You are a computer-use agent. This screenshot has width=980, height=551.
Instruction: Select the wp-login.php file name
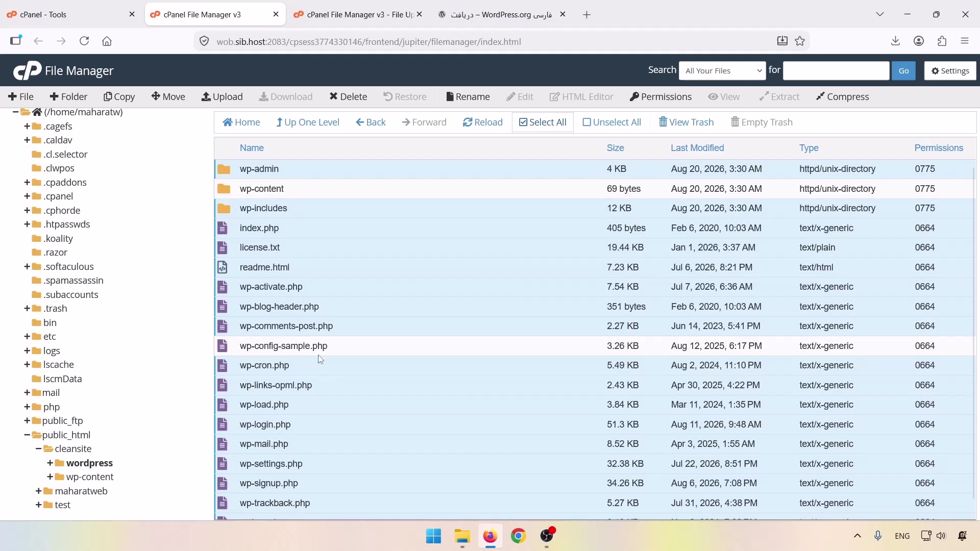pos(265,424)
